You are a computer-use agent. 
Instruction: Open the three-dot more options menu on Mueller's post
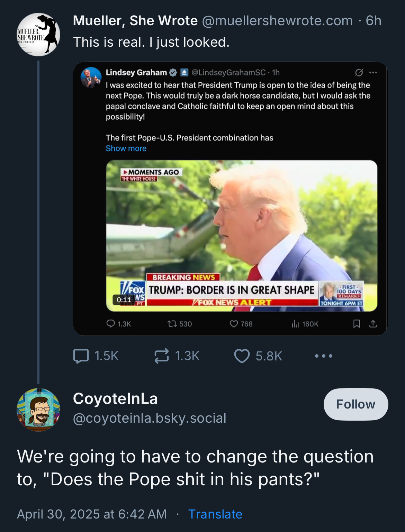(x=324, y=356)
